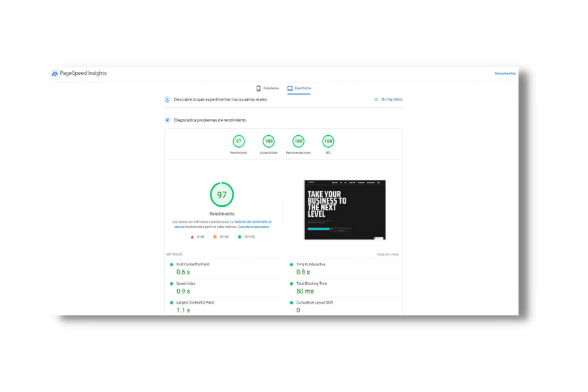Click the No hay datos link
This screenshot has height=392, width=588.
pos(392,99)
